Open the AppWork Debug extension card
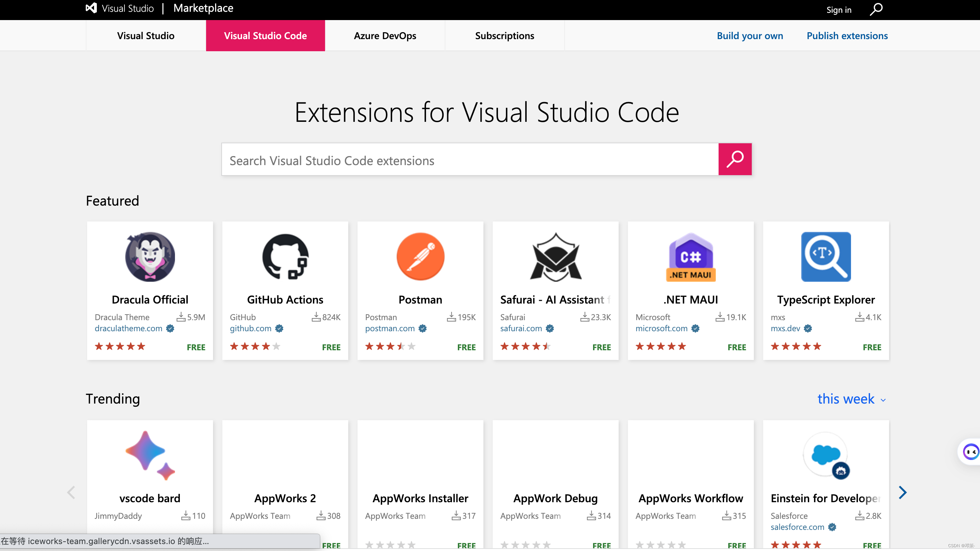Image resolution: width=980 pixels, height=551 pixels. (x=555, y=484)
